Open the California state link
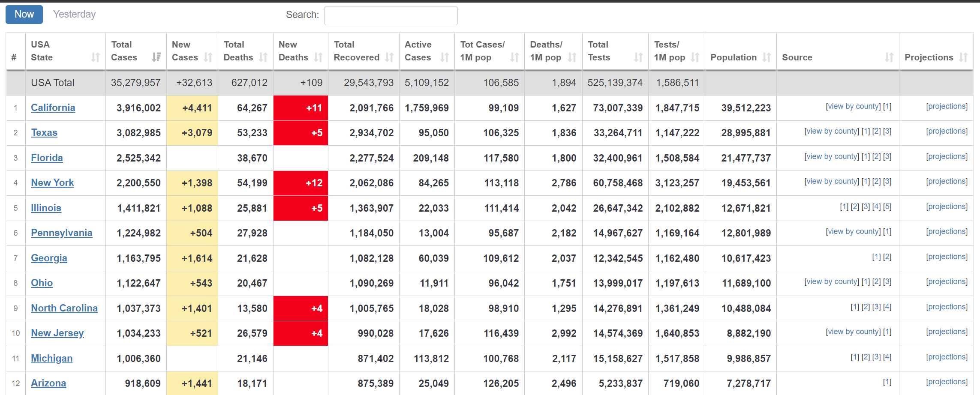 [53, 108]
